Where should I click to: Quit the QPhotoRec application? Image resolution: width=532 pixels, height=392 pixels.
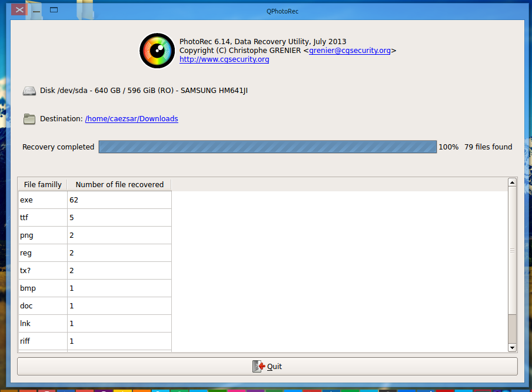click(267, 366)
